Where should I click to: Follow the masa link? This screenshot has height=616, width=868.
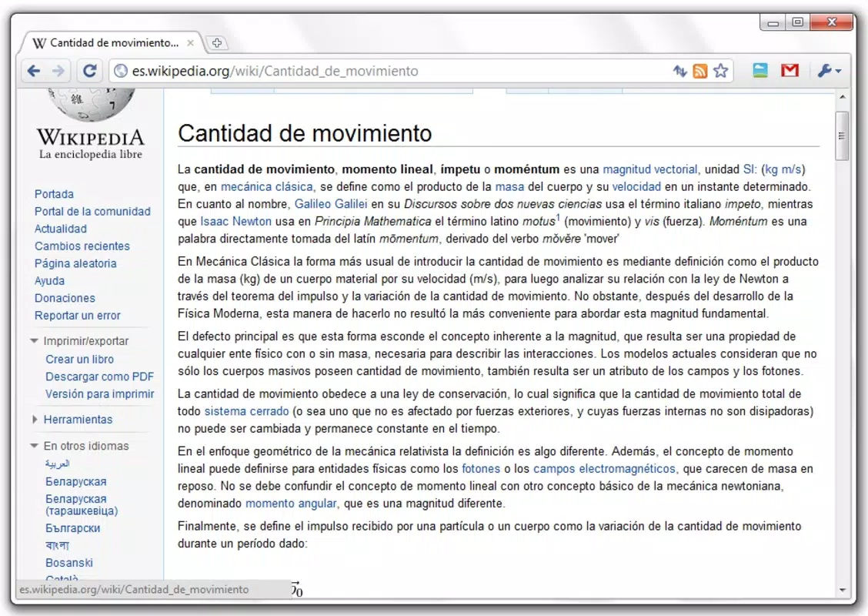[509, 186]
